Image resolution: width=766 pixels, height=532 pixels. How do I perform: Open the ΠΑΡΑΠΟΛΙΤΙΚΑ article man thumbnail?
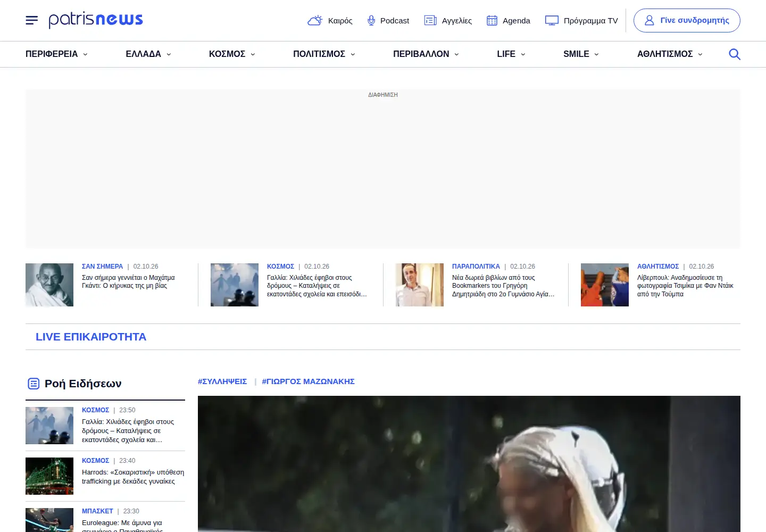pyautogui.click(x=420, y=285)
